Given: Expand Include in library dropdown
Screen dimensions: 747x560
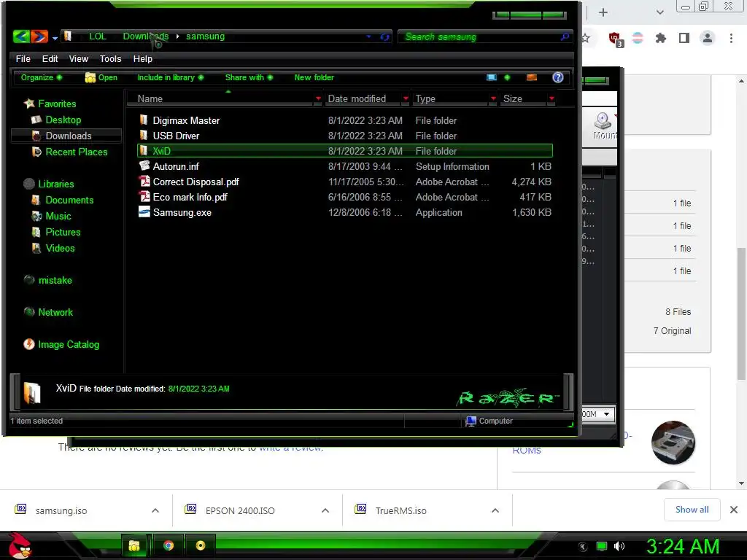Looking at the screenshot, I should pos(171,77).
